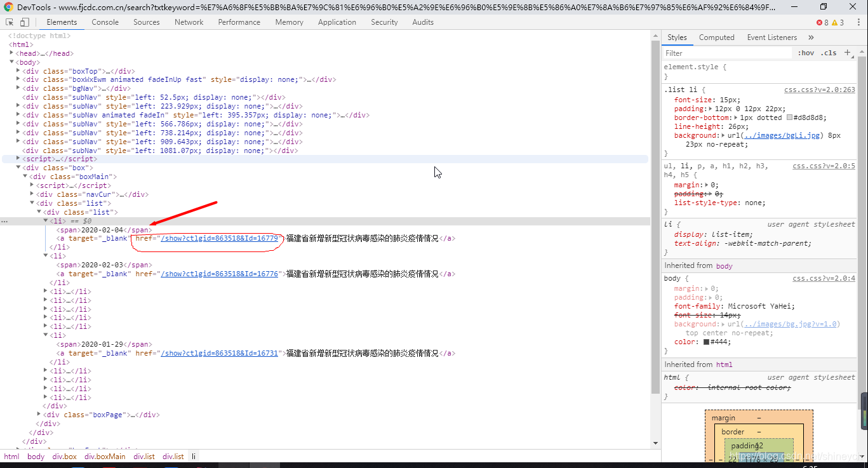The image size is (868, 468).
Task: Switch to the Console tab
Action: tap(105, 22)
